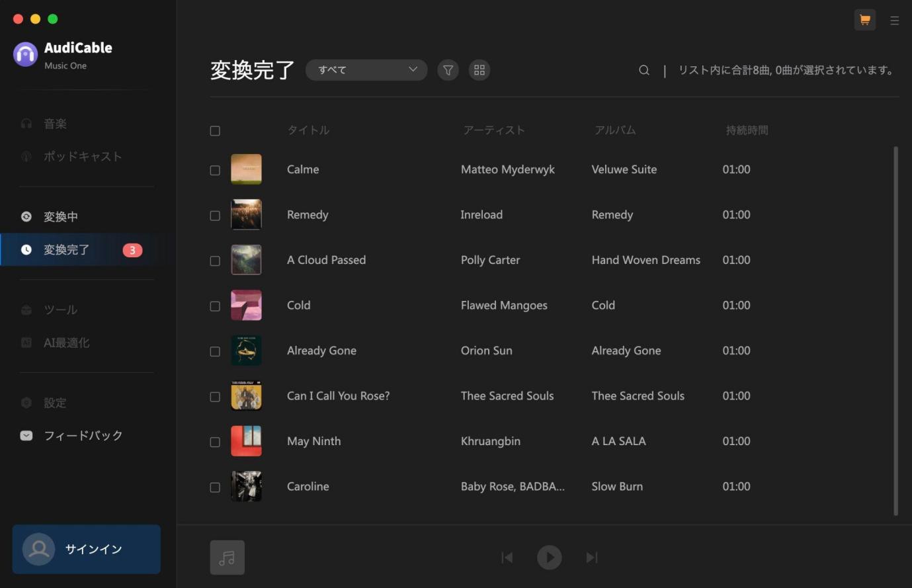912x588 pixels.
Task: Switch to grid view layout
Action: (479, 70)
